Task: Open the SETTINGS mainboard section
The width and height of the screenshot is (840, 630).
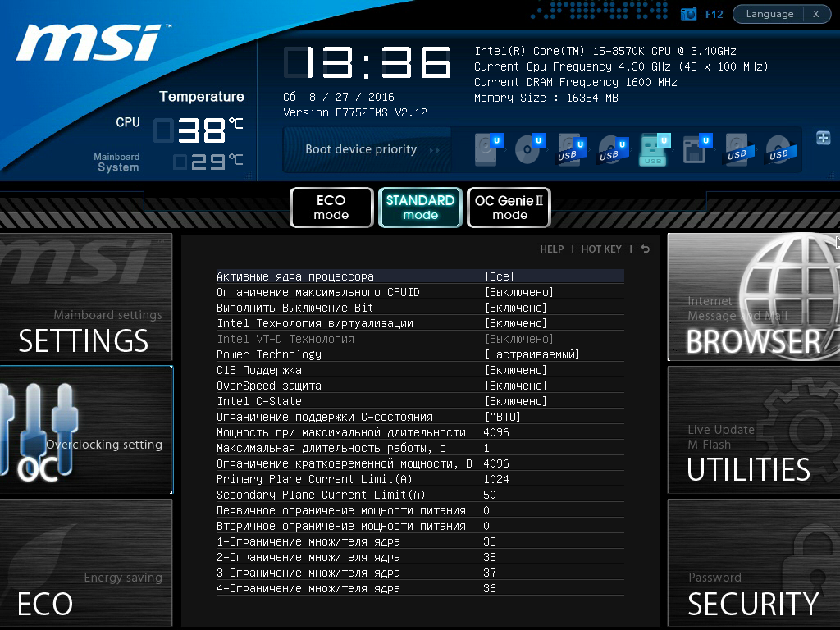Action: [x=85, y=297]
